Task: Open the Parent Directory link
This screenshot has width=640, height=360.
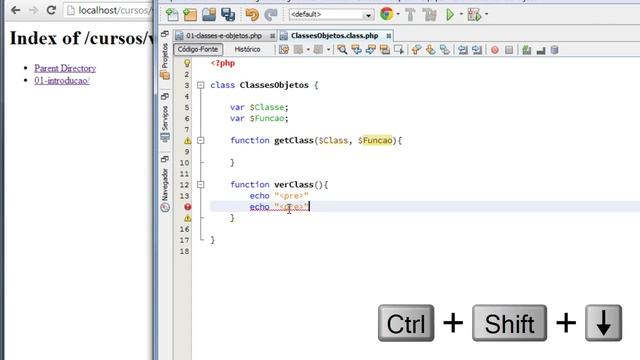Action: click(65, 68)
